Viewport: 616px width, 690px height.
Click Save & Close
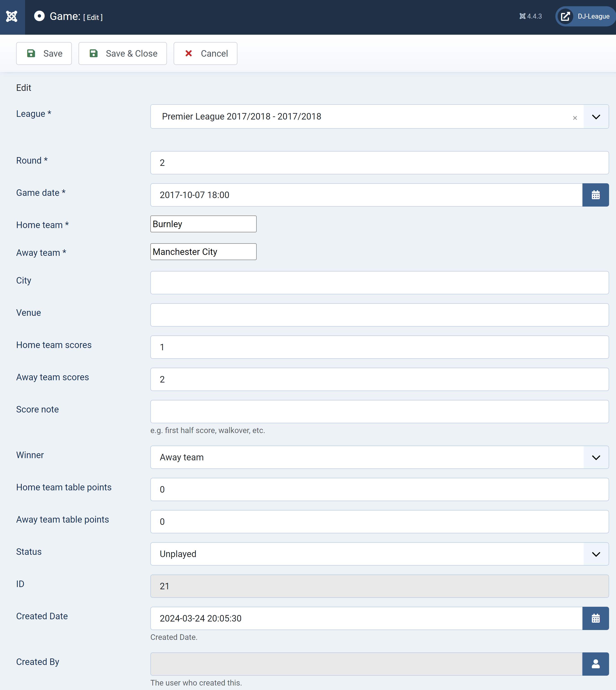click(123, 53)
